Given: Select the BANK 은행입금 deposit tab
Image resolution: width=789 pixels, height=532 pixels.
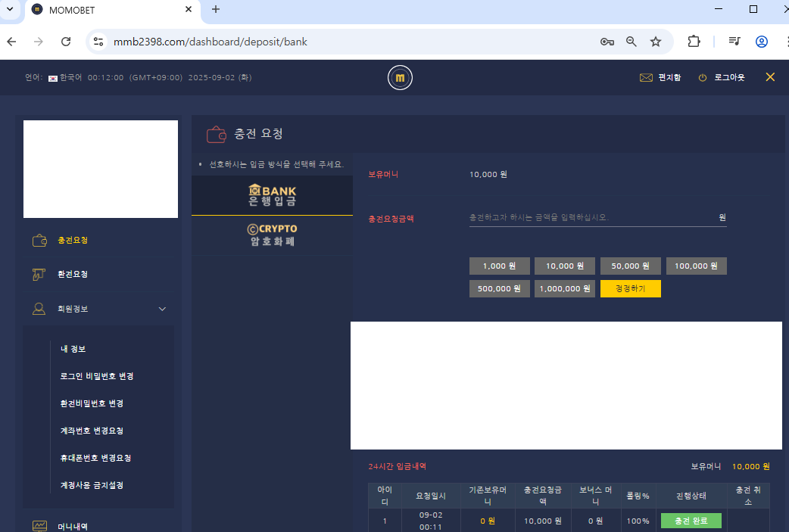Looking at the screenshot, I should pos(272,195).
